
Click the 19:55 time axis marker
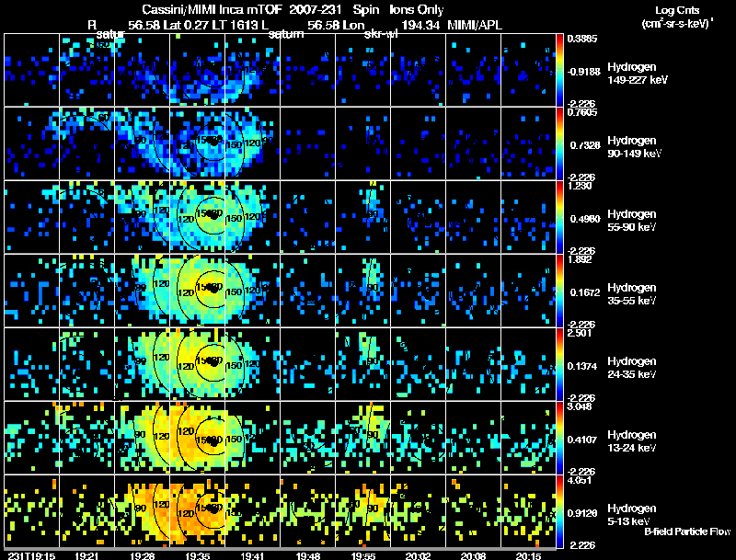(363, 555)
